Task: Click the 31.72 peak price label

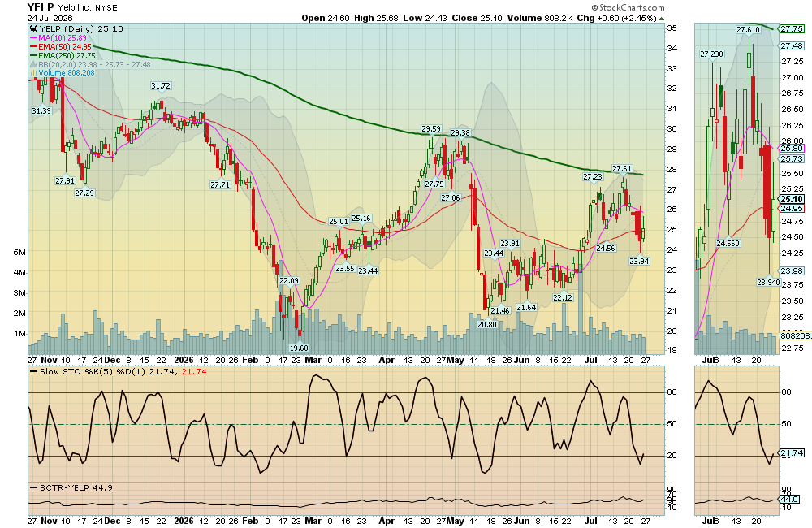Action: (161, 85)
